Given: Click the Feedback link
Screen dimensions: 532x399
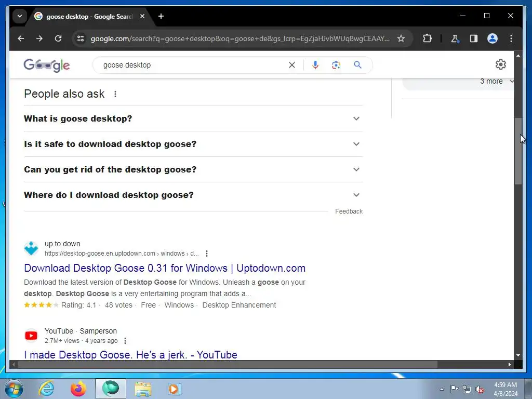Looking at the screenshot, I should 349,211.
